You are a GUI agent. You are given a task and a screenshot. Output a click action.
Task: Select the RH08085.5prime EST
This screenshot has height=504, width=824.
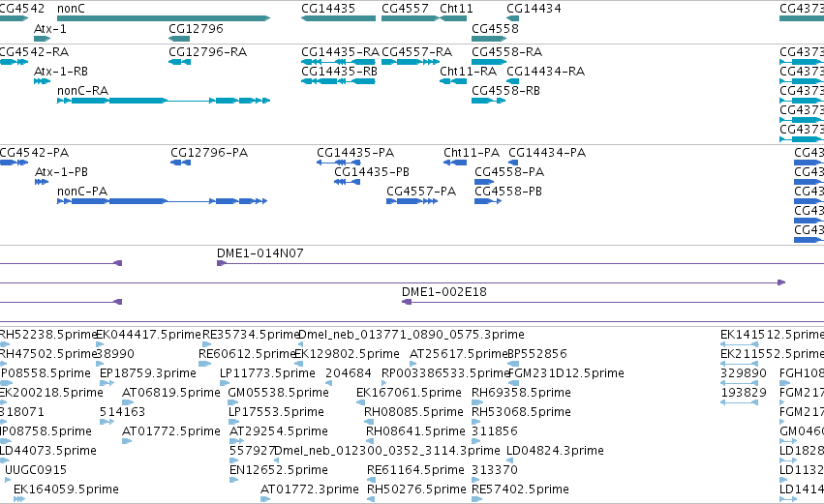368,422
